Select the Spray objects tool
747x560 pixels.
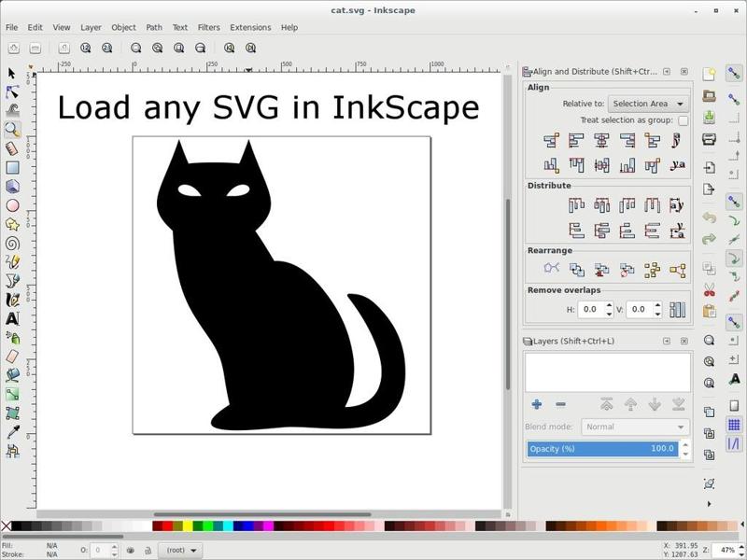12,338
